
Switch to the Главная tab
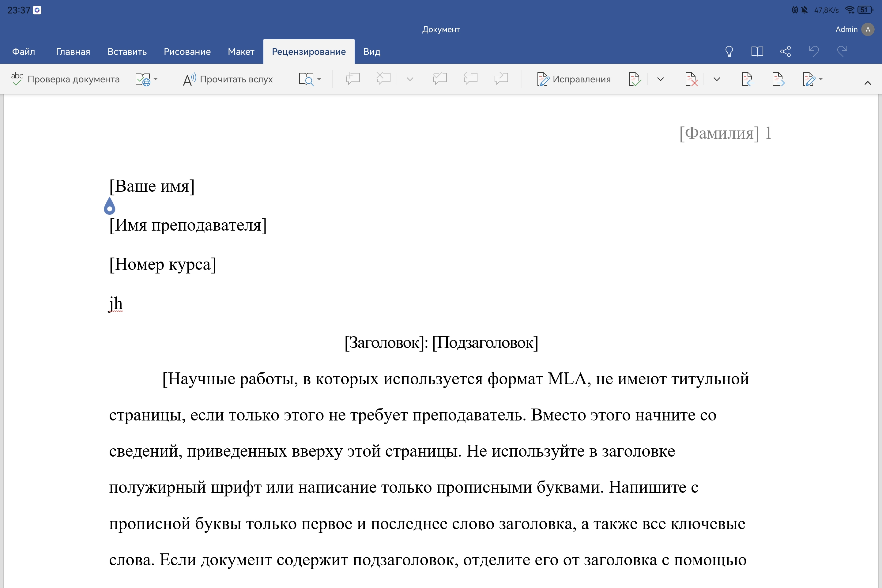point(73,52)
